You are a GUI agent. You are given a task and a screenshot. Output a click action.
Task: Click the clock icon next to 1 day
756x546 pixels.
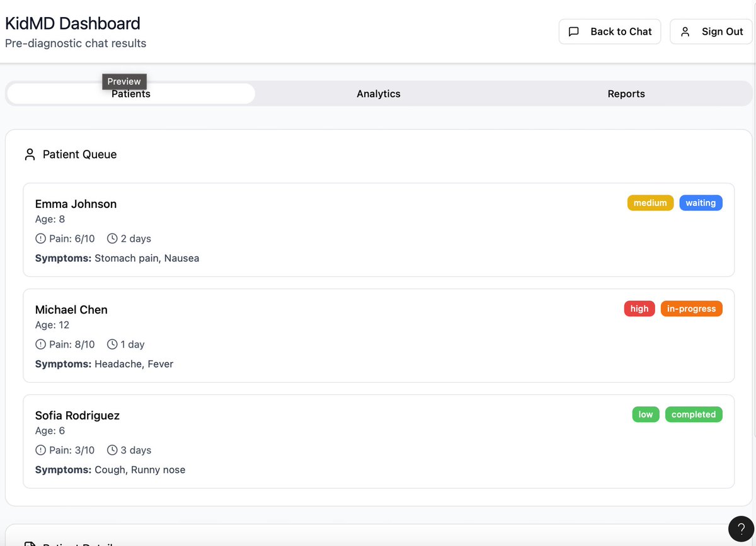(x=112, y=344)
